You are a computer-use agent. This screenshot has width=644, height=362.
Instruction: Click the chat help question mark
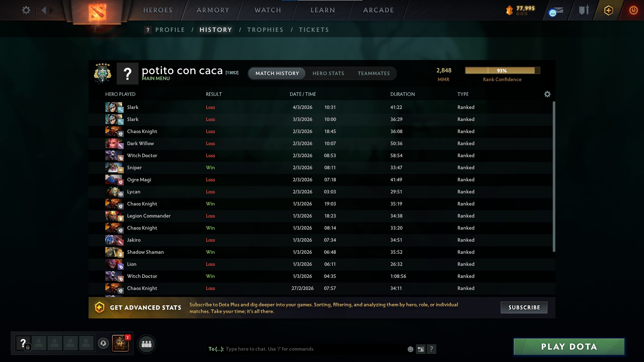coord(431,349)
